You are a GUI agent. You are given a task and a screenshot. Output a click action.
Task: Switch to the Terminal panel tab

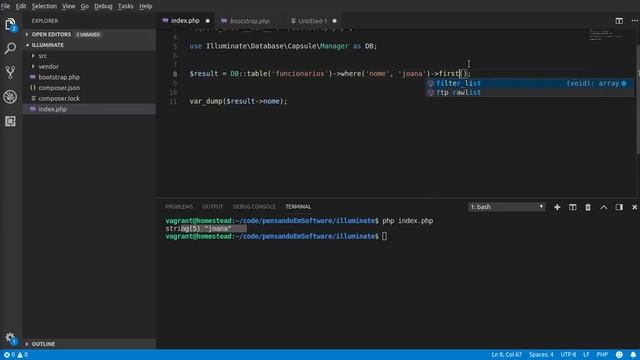298,207
